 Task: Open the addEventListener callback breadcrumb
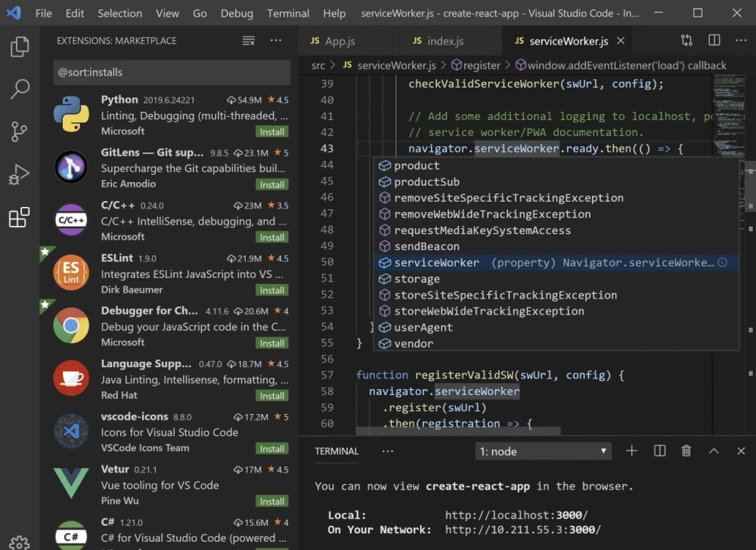[x=621, y=66]
